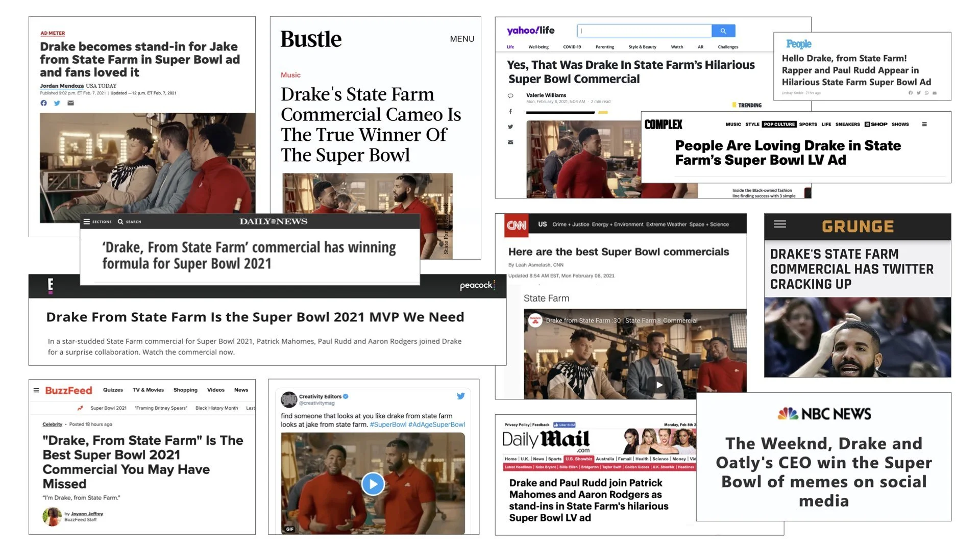The image size is (980, 551).
Task: Click the email share icon in USA Today article
Action: (71, 103)
